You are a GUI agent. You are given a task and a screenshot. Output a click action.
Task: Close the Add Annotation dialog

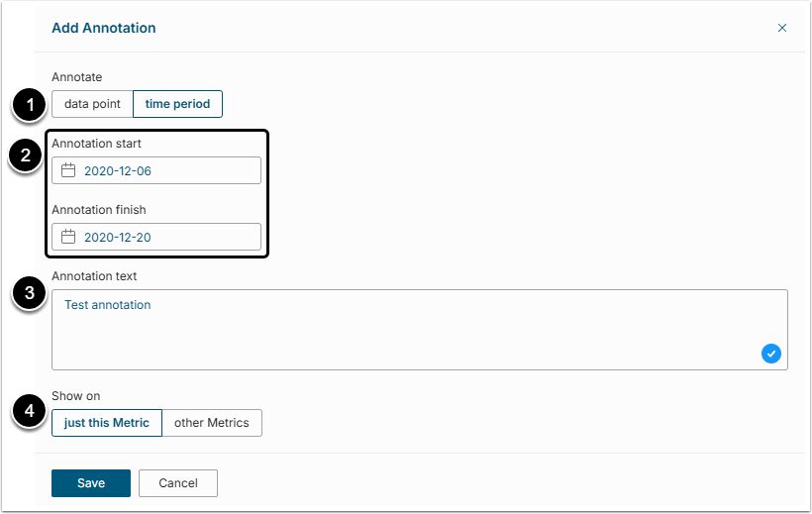tap(782, 28)
